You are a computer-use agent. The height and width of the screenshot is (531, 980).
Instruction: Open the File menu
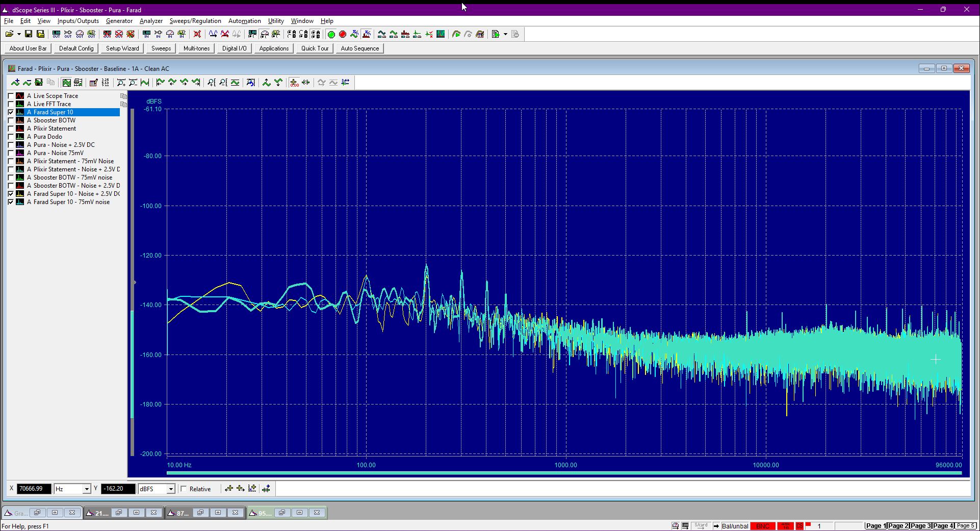[9, 21]
